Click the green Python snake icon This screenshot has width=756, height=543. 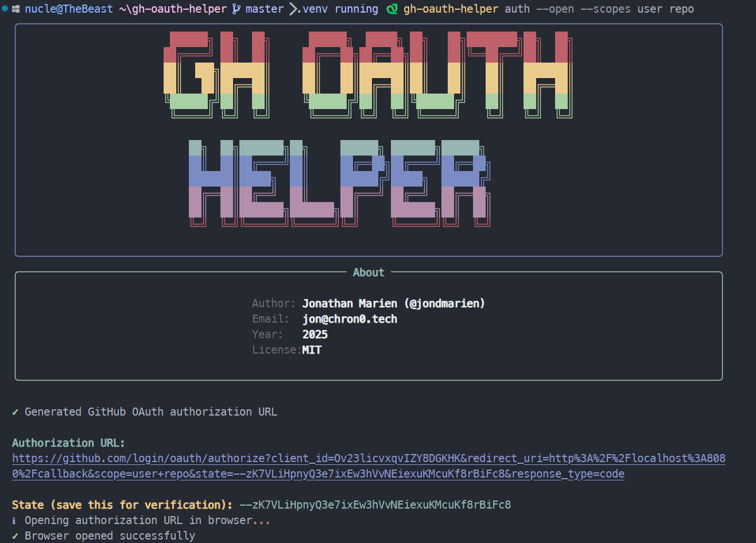tap(392, 9)
